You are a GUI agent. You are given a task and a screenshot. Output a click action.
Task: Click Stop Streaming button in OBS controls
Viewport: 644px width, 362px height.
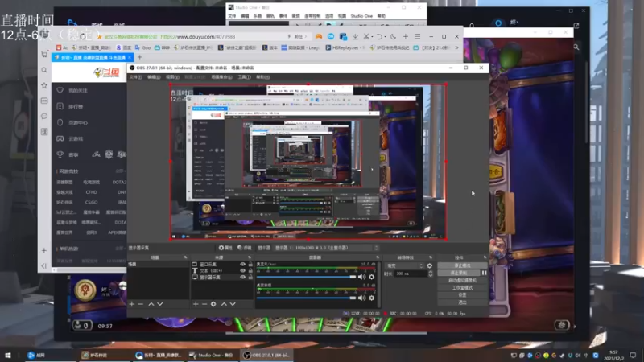(x=462, y=265)
